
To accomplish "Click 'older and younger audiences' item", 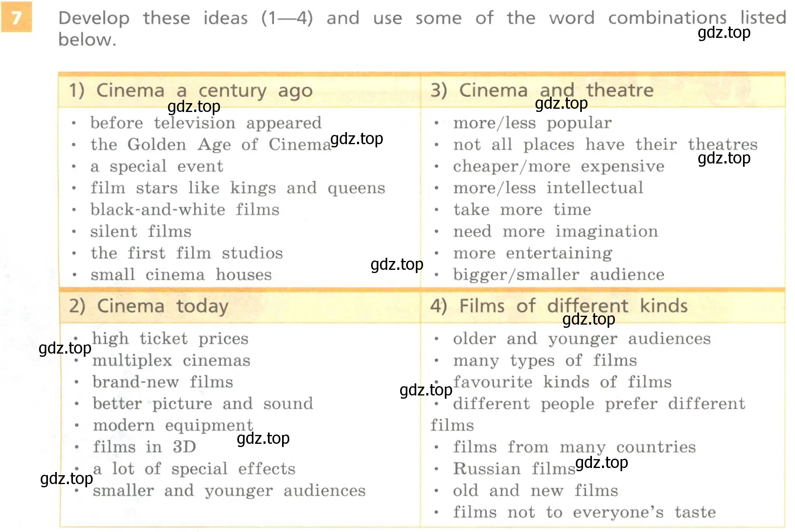I will pos(581,339).
